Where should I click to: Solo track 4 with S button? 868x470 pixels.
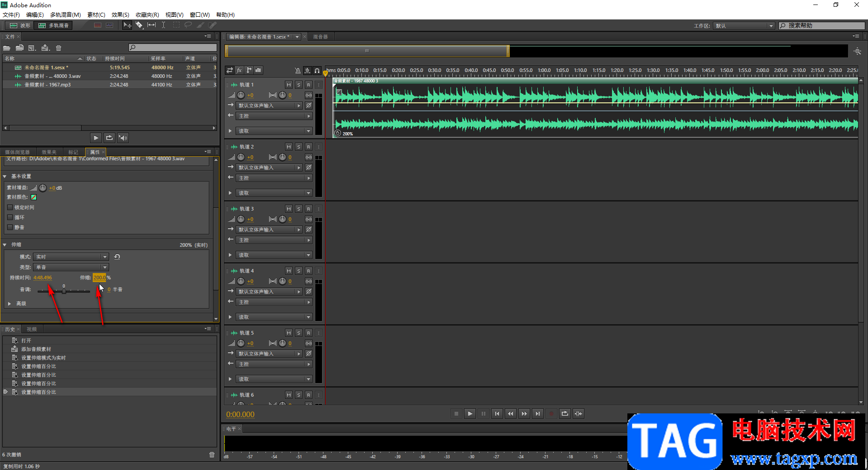[x=299, y=271]
